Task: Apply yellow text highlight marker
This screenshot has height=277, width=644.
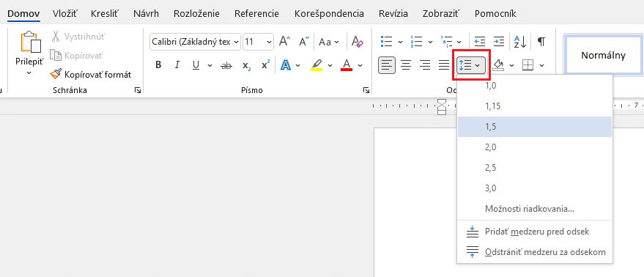Action: click(x=317, y=65)
